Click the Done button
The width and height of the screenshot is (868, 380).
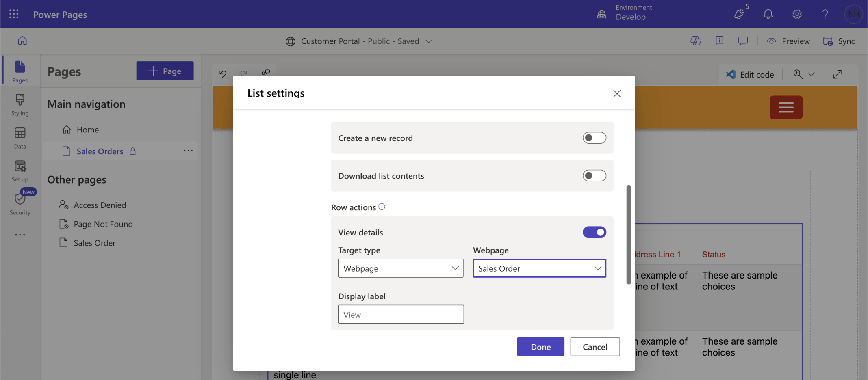tap(540, 347)
